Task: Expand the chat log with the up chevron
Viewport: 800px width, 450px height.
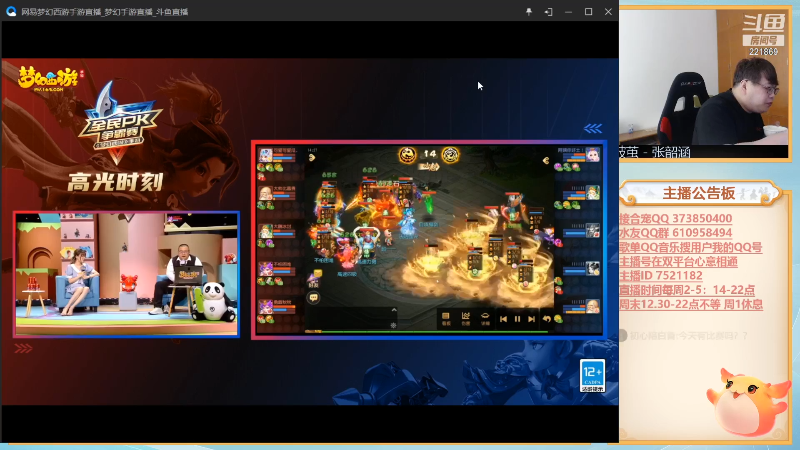Action: click(x=394, y=310)
